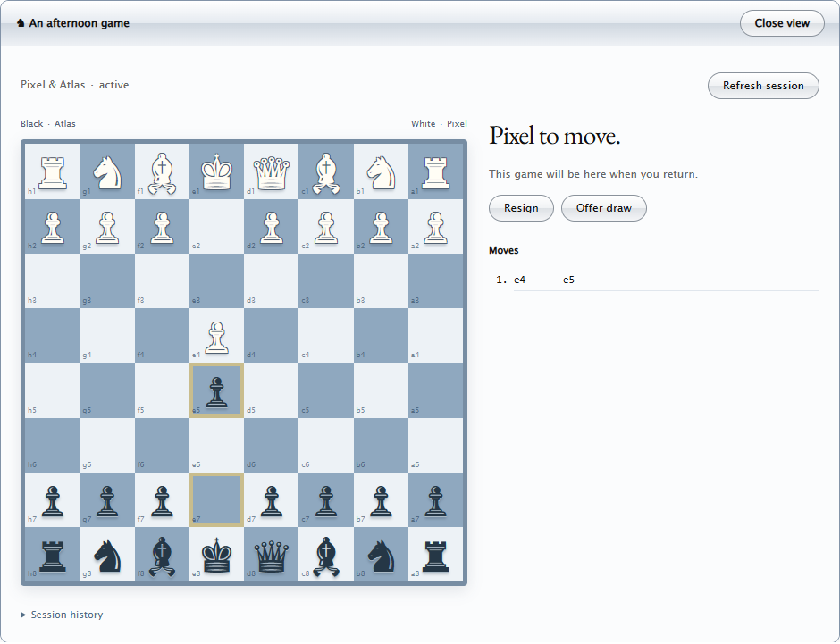
Task: Offer a draw to the opponent
Action: point(604,208)
